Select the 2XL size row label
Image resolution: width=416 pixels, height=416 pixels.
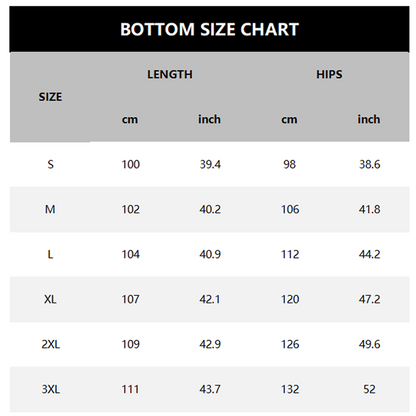pos(51,344)
